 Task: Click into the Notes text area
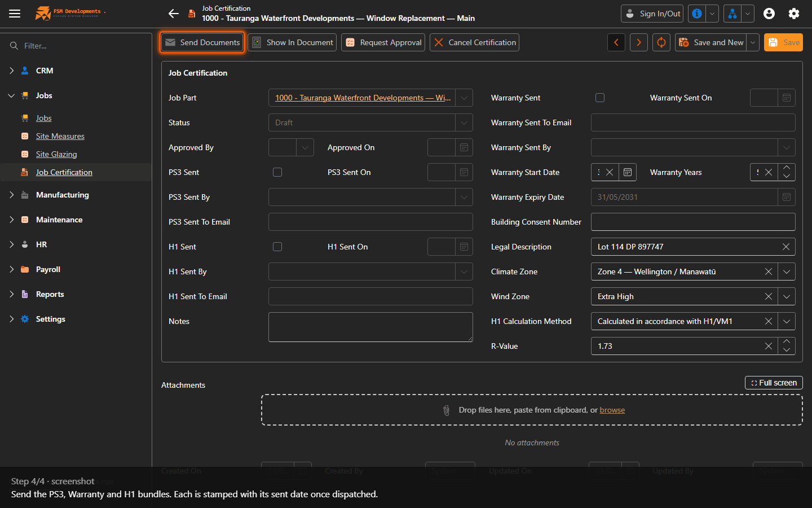point(370,327)
